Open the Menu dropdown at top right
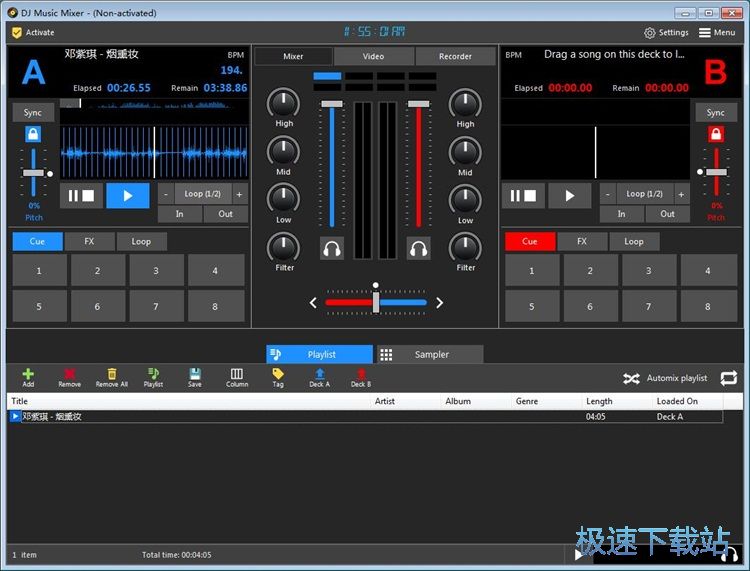Image resolution: width=750 pixels, height=571 pixels. [718, 32]
